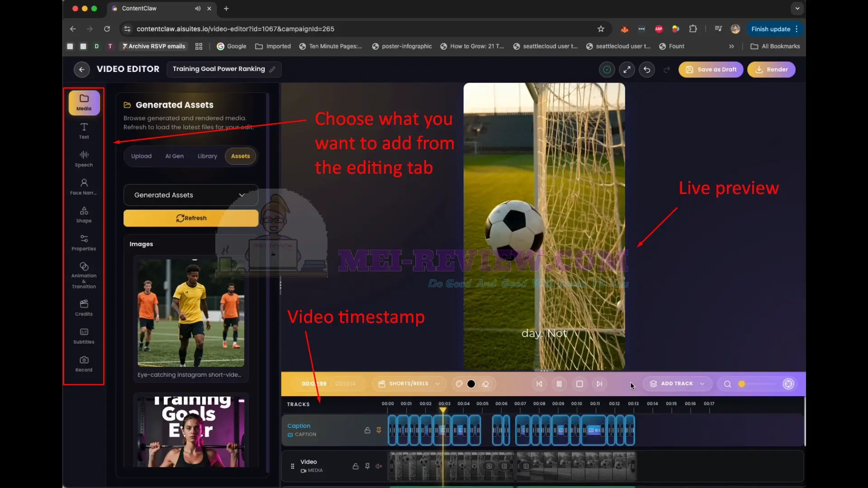868x488 pixels.
Task: Show more bookmarks with the chevron
Action: tap(731, 46)
